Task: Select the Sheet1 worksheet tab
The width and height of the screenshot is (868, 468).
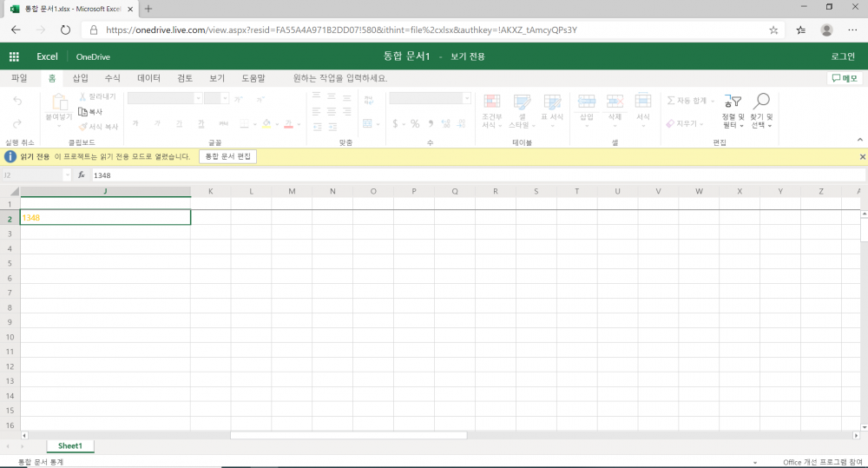Action: coord(70,445)
